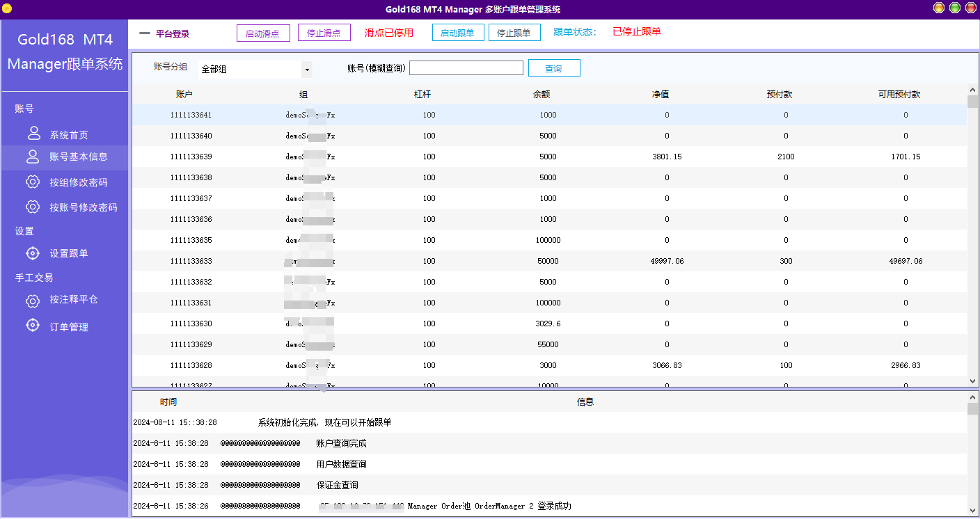Select account row 1111133636
This screenshot has height=519, width=980.
[549, 219]
